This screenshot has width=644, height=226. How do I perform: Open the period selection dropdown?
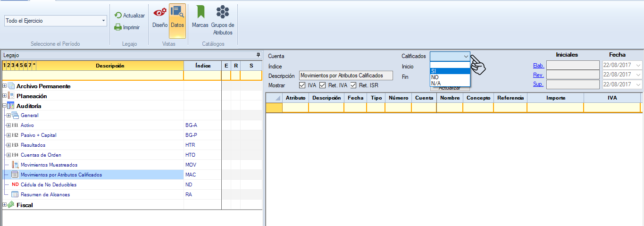(103, 21)
